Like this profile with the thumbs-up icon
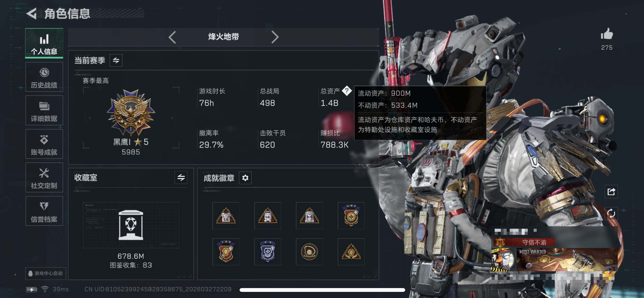Screen dimensions: 644x298 [607, 34]
